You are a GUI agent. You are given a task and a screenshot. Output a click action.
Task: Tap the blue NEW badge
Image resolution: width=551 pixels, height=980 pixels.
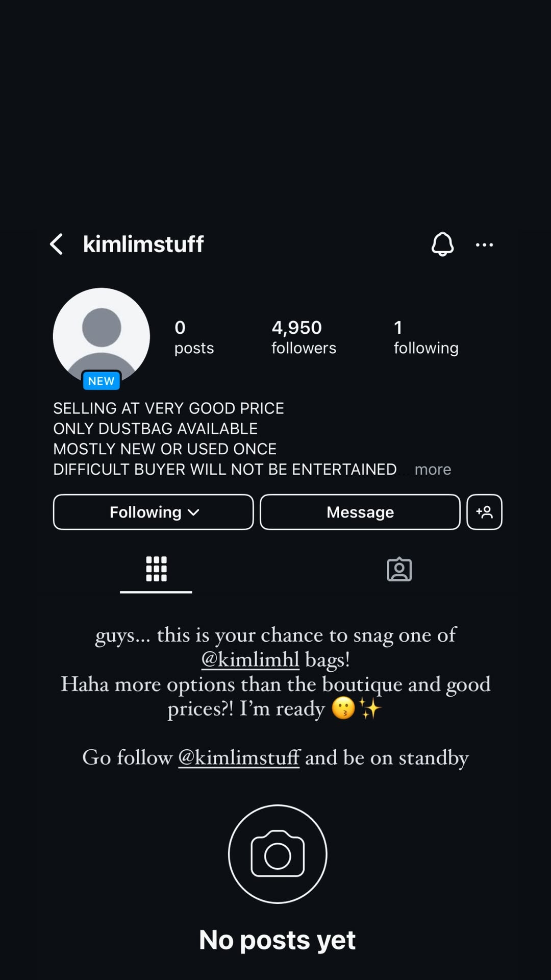coord(102,381)
